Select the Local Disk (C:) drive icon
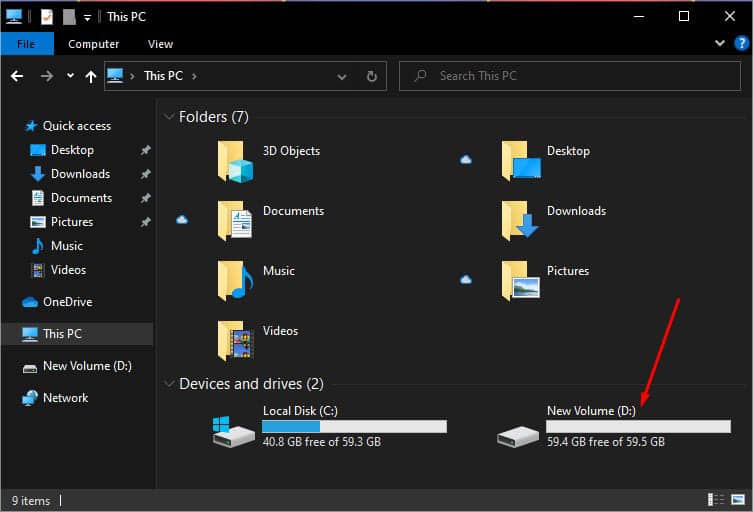Screen dimensions: 753x512 click(233, 431)
